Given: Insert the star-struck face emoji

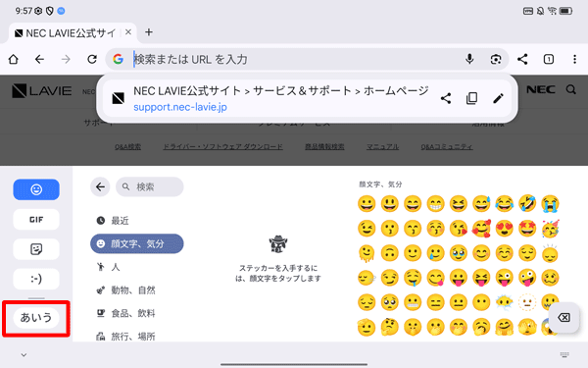Looking at the screenshot, I should coord(527,229).
